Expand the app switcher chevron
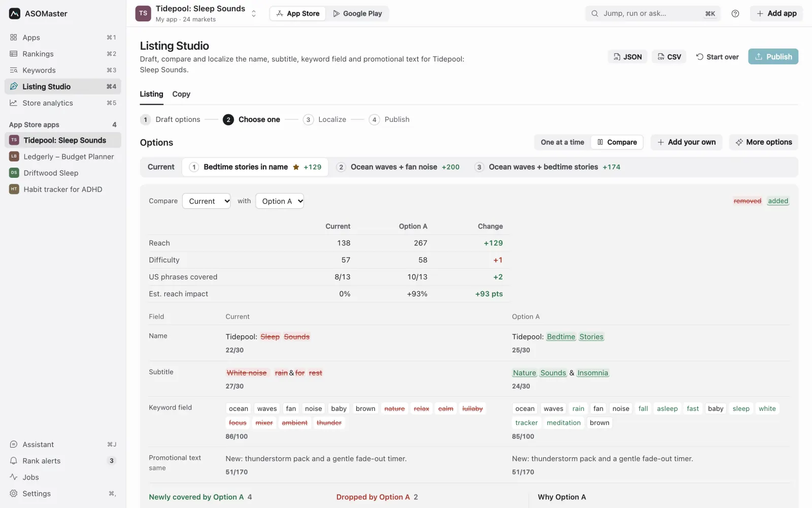Viewport: 812px width, 508px height. tap(254, 14)
